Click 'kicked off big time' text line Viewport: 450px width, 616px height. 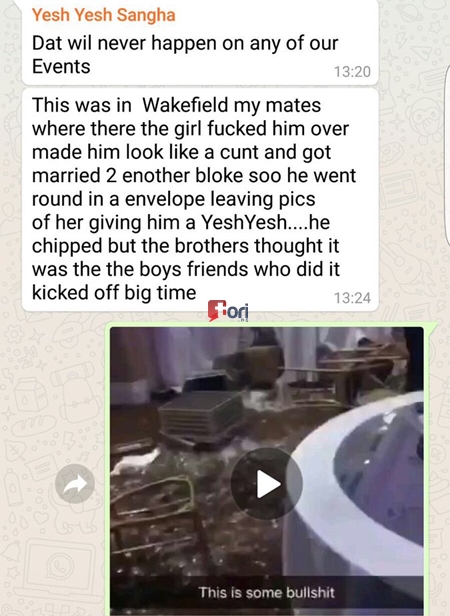[114, 292]
